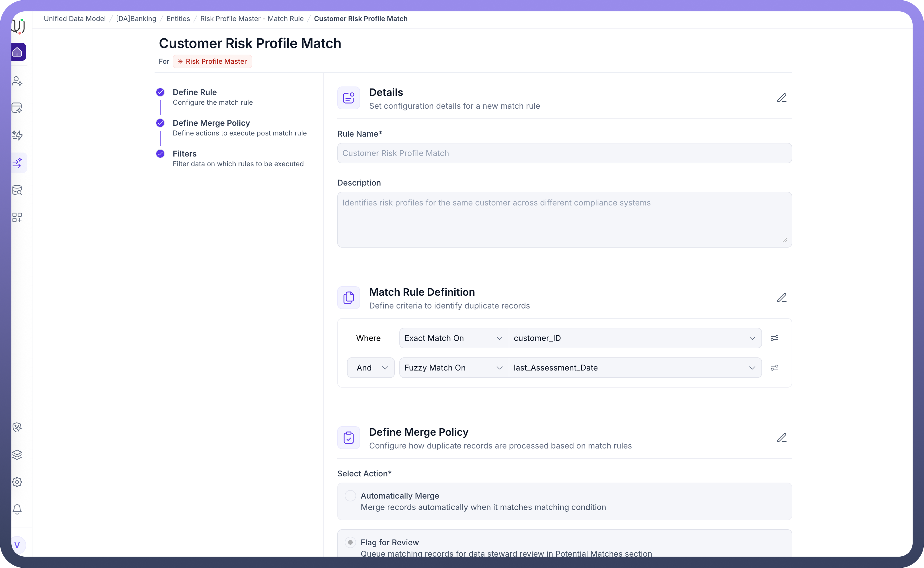This screenshot has height=568, width=924.
Task: Select the Flag for Review radio option
Action: [350, 542]
